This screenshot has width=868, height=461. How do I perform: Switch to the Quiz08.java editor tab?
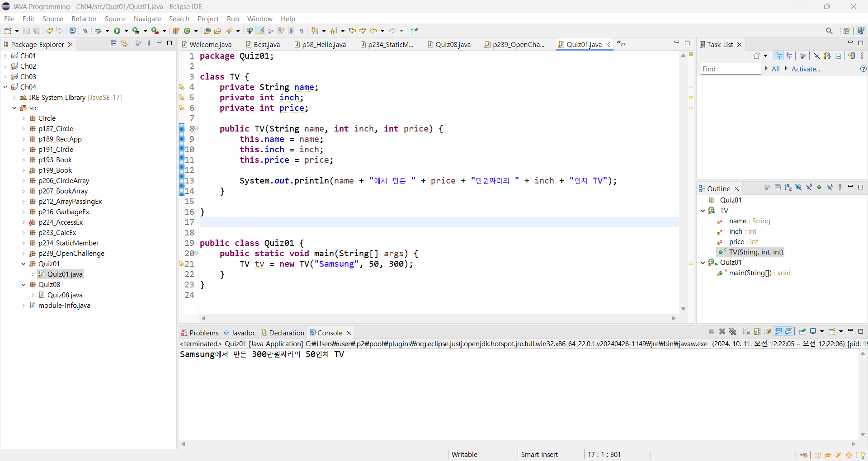(449, 44)
